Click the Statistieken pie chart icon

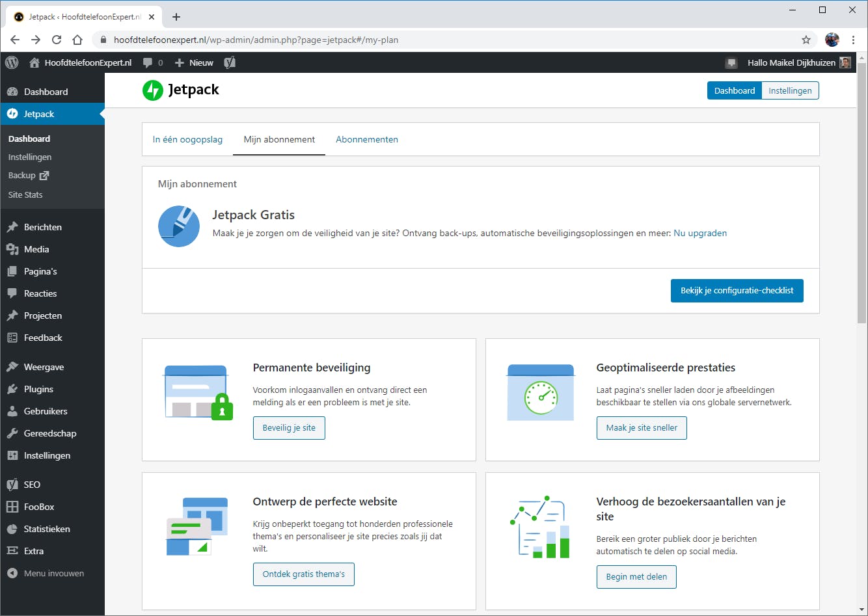tap(12, 529)
